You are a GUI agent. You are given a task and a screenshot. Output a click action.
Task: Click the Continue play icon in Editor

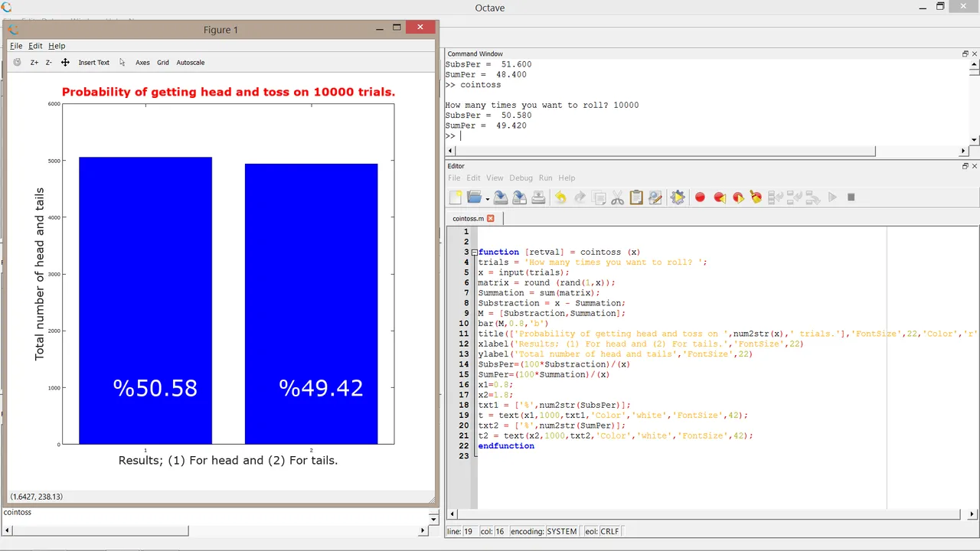(832, 197)
